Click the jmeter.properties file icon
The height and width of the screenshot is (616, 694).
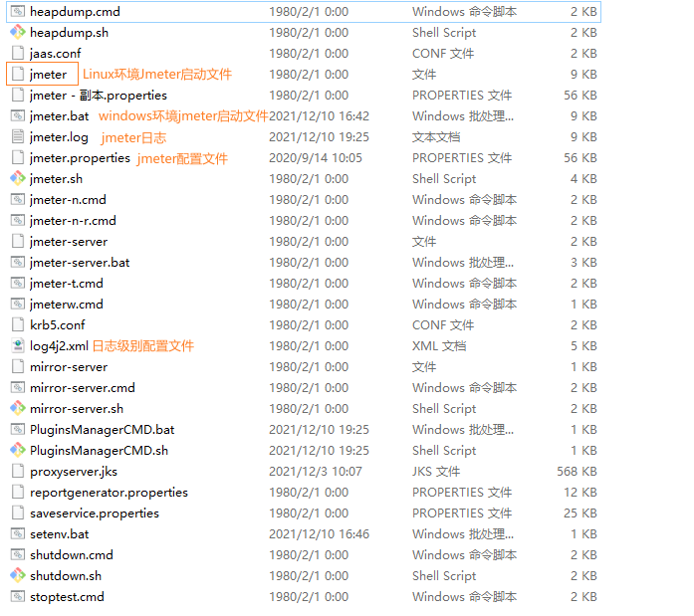point(18,157)
